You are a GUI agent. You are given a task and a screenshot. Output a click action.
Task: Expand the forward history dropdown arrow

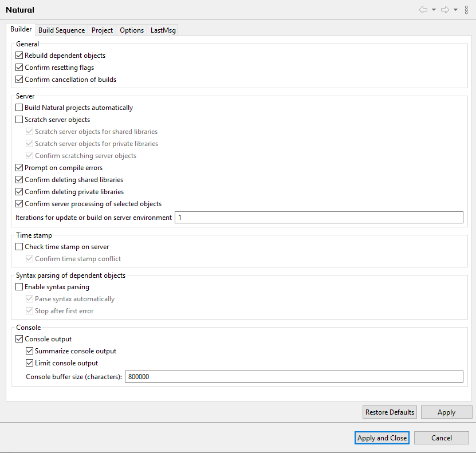455,10
